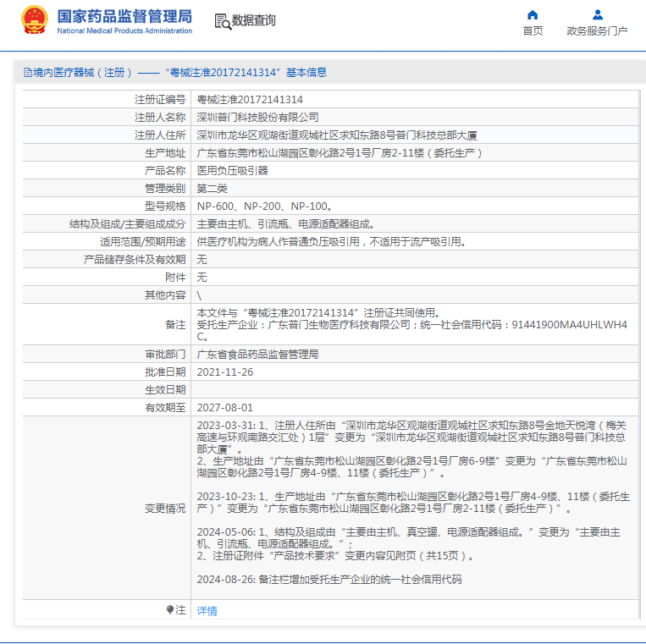The height and width of the screenshot is (644, 646).
Task: Click the 备注 label
Action: (175, 324)
